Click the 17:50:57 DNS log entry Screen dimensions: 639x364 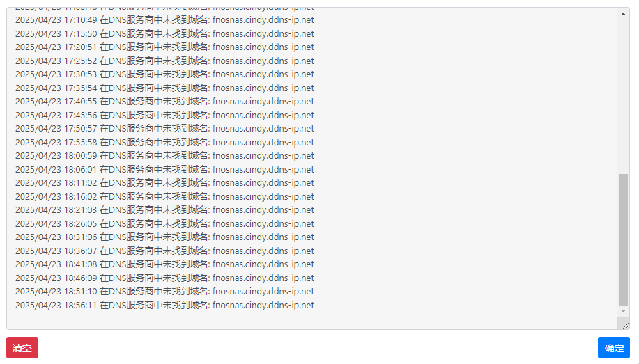pos(164,129)
